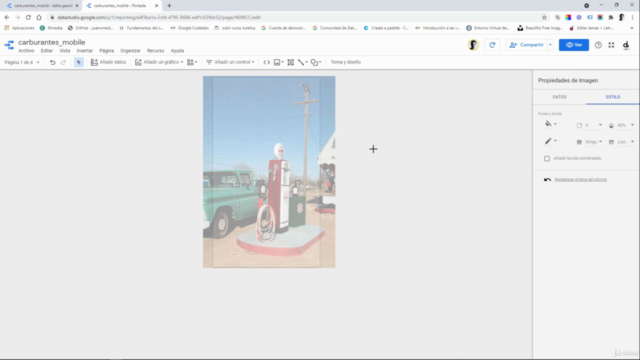This screenshot has width=640, height=360.
Task: Click the Data Studio logo icon
Action: coord(9,45)
